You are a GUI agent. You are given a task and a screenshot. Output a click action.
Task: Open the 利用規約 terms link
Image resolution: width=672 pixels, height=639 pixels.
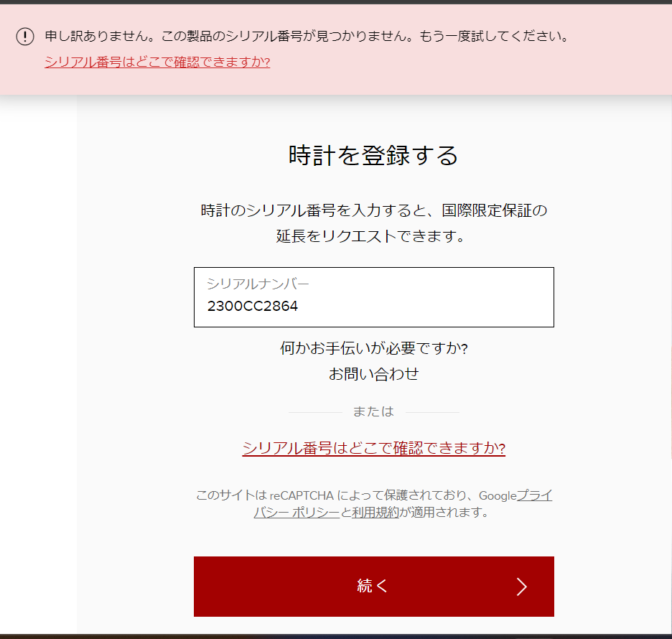pos(375,513)
